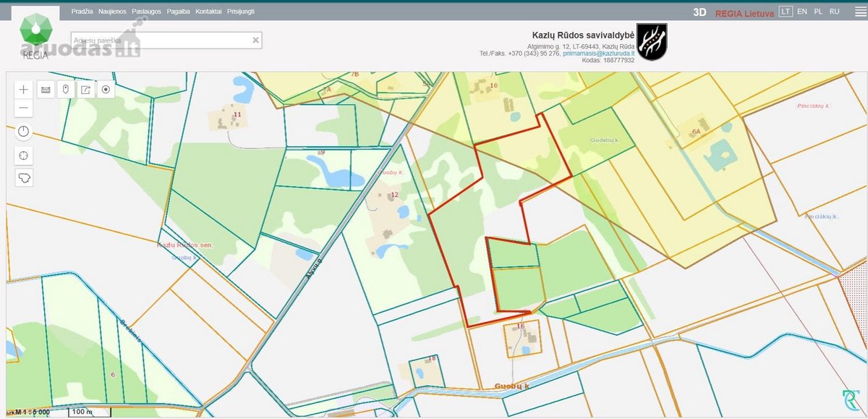The height and width of the screenshot is (419, 868).
Task: Reset map rotation with compass button
Action: [24, 132]
